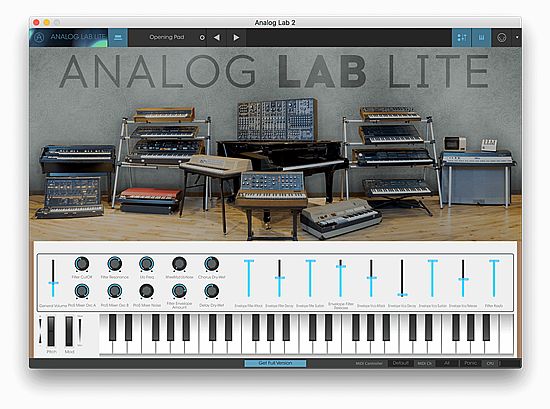Open the preset browser library icon
This screenshot has width=550, height=409.
(118, 38)
